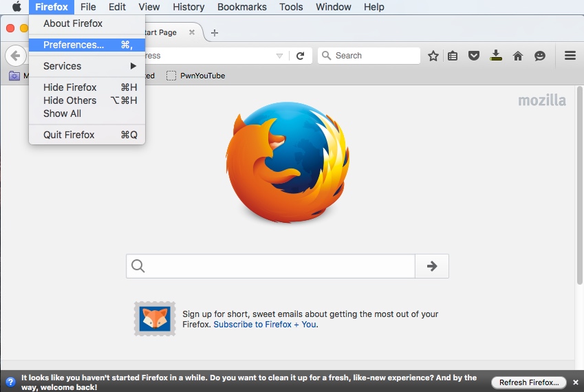The image size is (584, 392).
Task: Show bookmarks list icon in toolbar
Action: (453, 56)
